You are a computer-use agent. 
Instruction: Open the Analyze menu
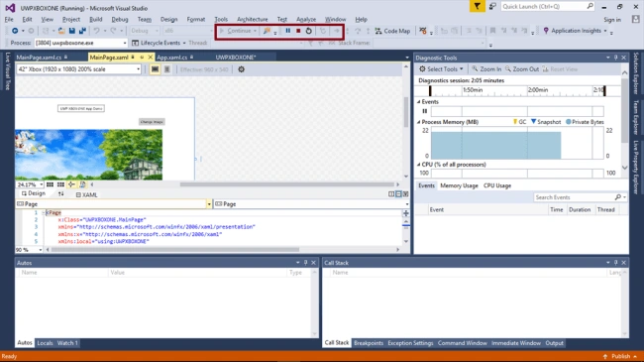306,19
